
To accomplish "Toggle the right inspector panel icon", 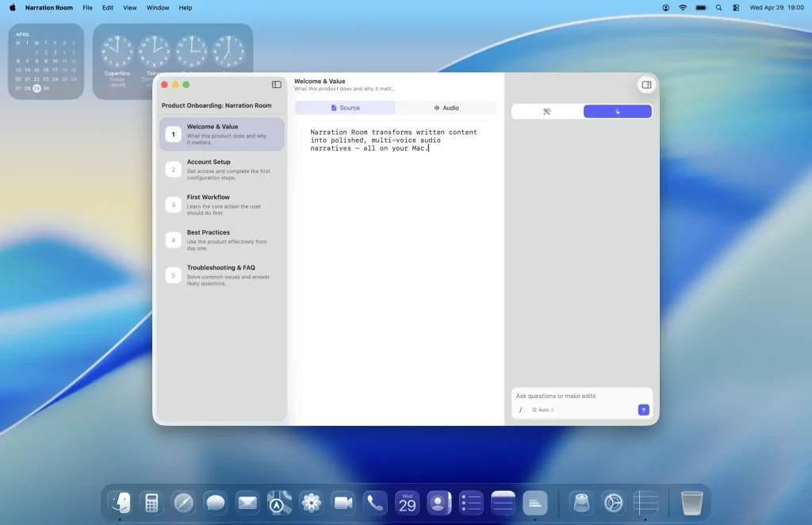I will pyautogui.click(x=646, y=84).
